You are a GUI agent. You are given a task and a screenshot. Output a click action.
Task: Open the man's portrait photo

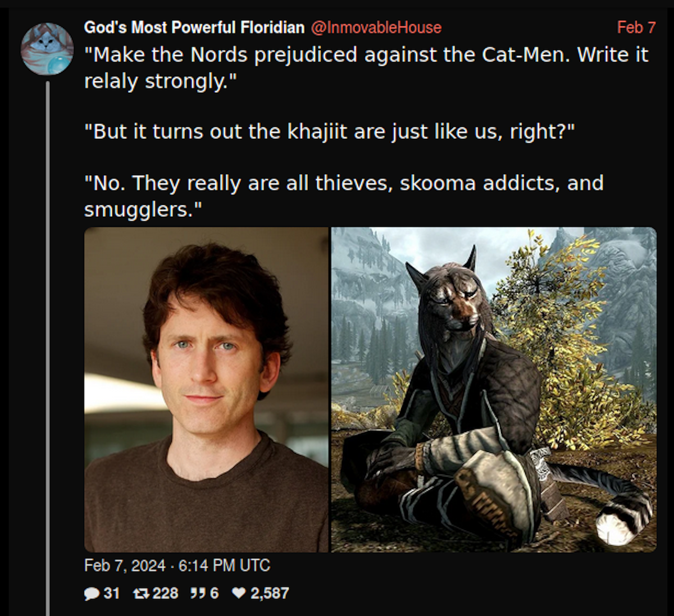[206, 390]
